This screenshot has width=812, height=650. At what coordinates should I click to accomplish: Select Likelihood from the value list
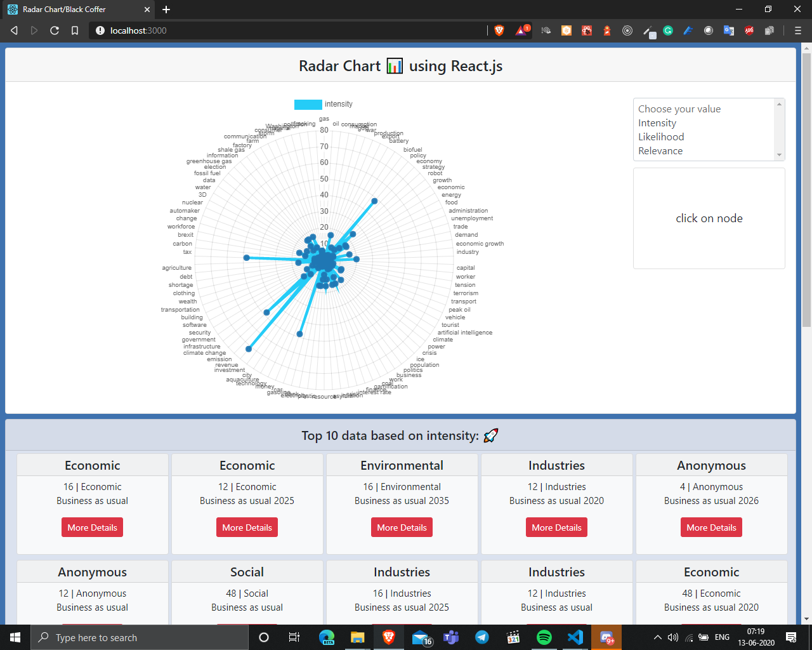661,136
